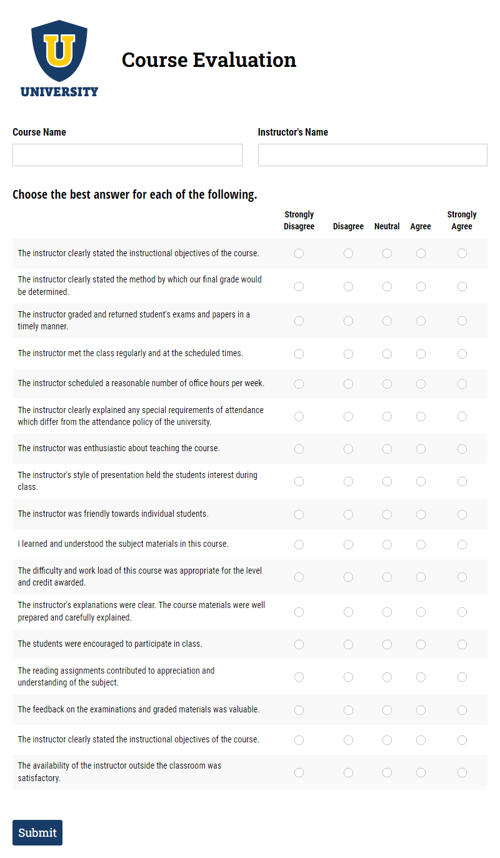Click the Course Name input field
Viewport: 500px width, 858px height.
click(x=127, y=155)
